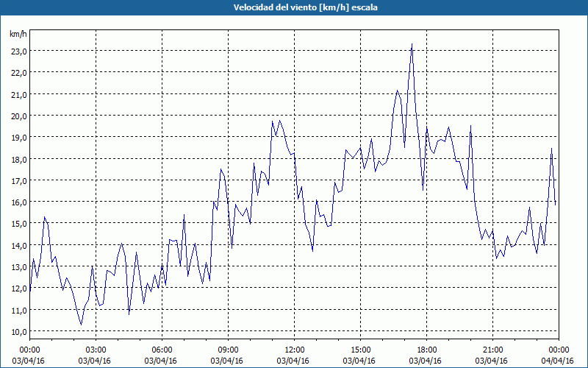This screenshot has width=588, height=368.
Task: Click the '15,0' y-axis value
Action: (x=19, y=224)
